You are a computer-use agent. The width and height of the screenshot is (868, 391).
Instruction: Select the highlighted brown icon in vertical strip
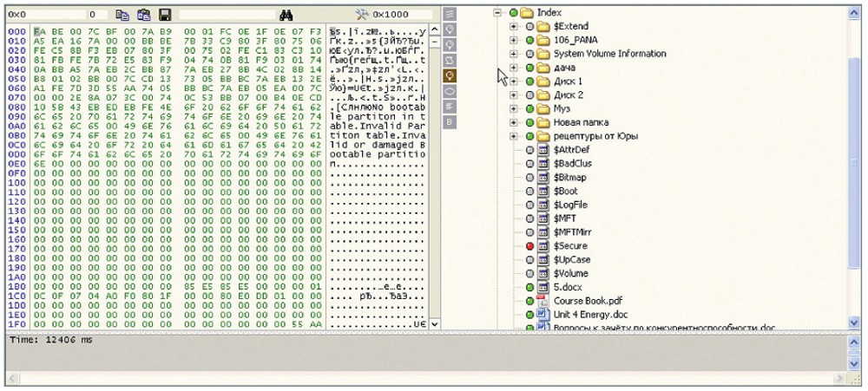click(x=450, y=75)
